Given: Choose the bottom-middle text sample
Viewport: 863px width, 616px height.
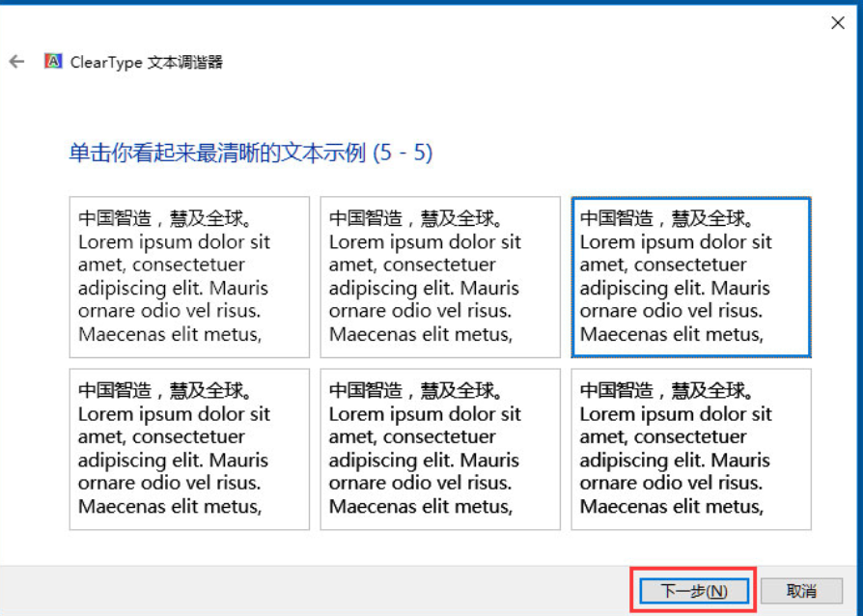Looking at the screenshot, I should coord(440,448).
